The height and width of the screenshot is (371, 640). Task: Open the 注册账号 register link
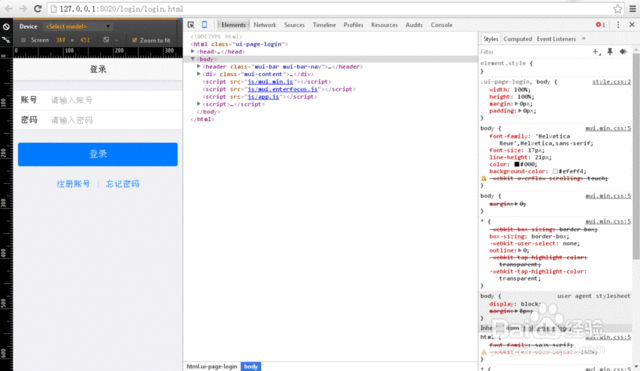click(x=73, y=184)
